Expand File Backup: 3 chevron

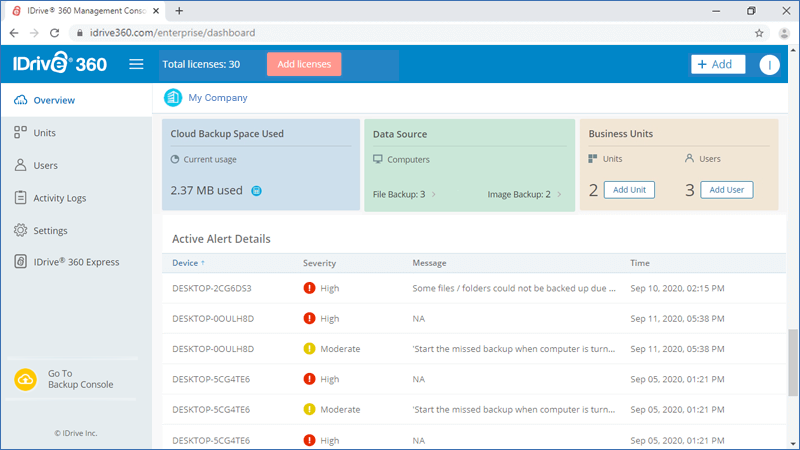tap(434, 194)
